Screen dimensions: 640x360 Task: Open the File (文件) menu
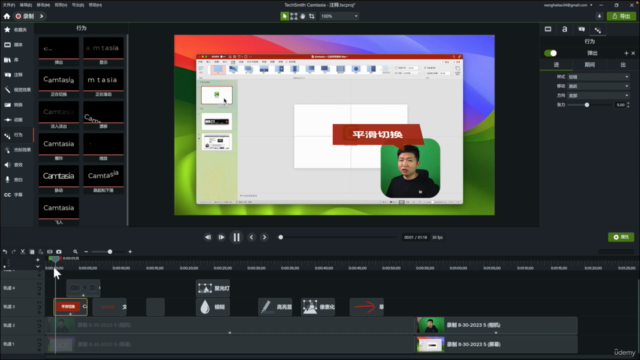click(9, 5)
